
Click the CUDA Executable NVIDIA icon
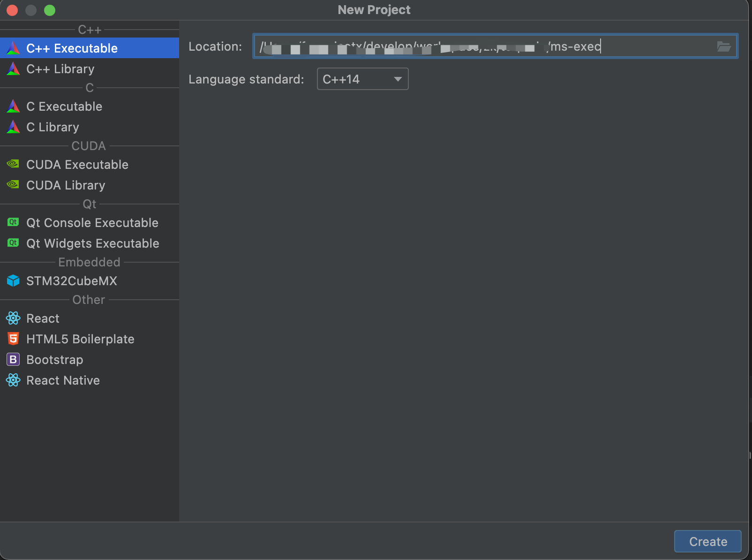13,164
